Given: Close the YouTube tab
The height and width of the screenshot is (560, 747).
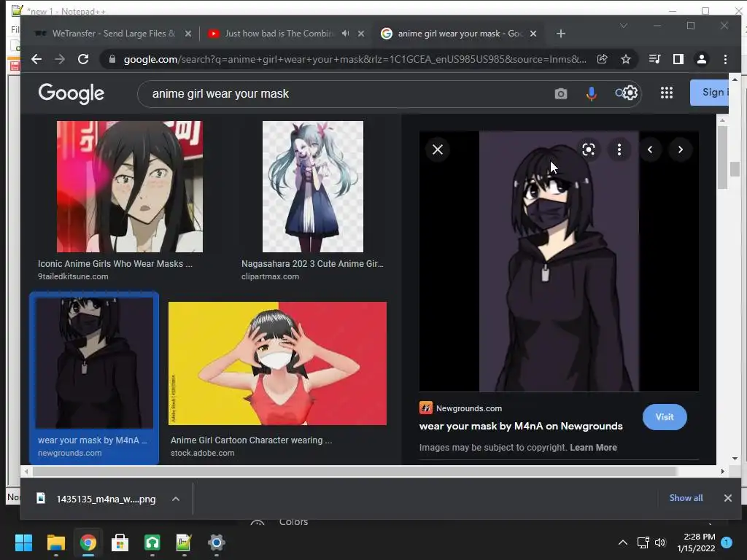Looking at the screenshot, I should (361, 34).
